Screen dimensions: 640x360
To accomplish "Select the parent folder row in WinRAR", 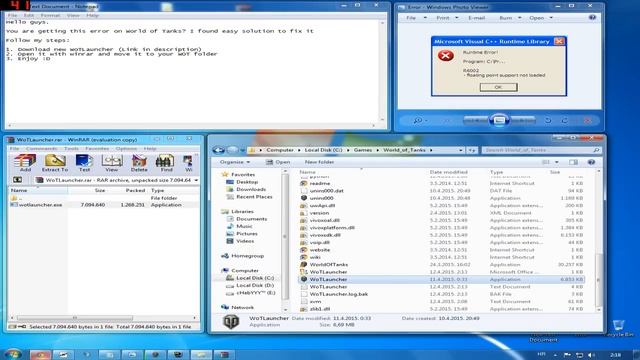I will (x=104, y=198).
